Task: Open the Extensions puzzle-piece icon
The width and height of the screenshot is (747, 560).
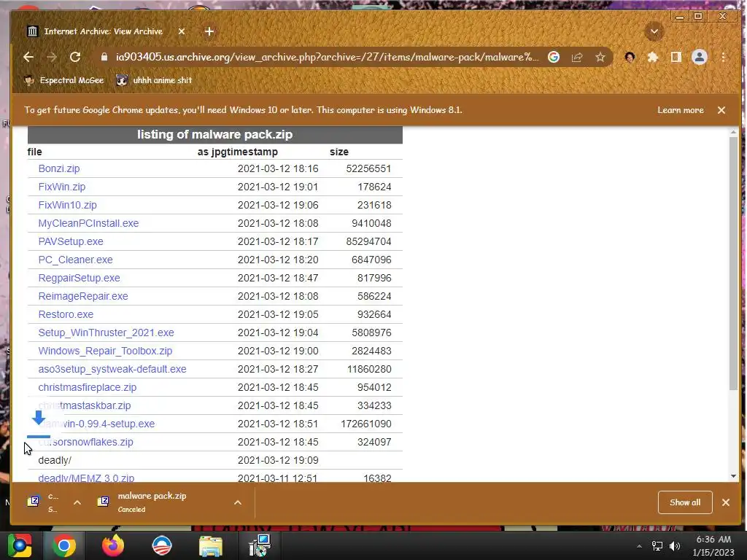Action: (x=653, y=57)
